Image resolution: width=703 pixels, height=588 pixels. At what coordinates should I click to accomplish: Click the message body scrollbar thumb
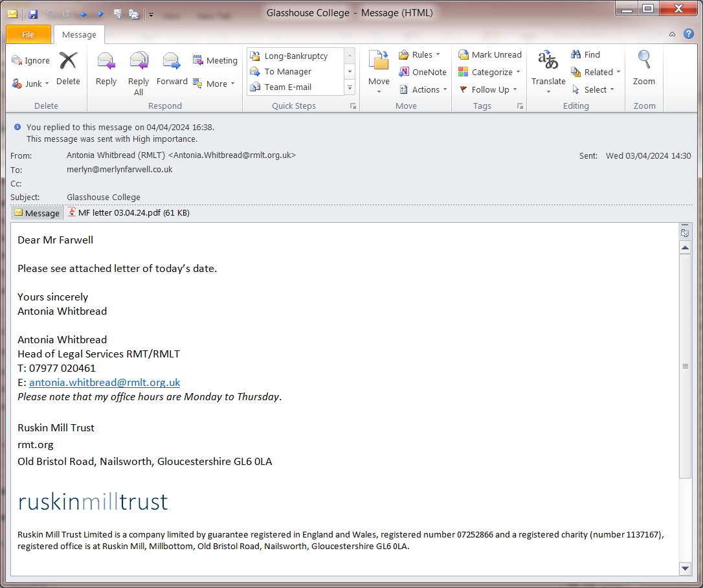[x=685, y=366]
